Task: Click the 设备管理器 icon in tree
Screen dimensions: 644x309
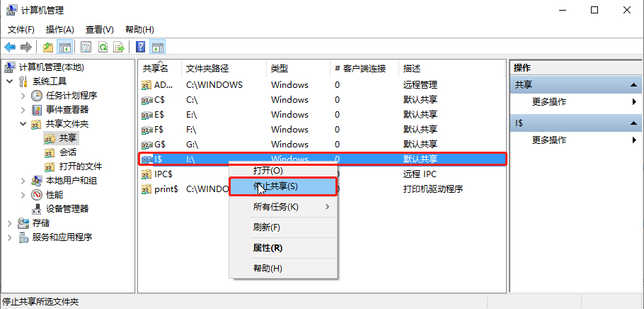Action: (x=37, y=208)
